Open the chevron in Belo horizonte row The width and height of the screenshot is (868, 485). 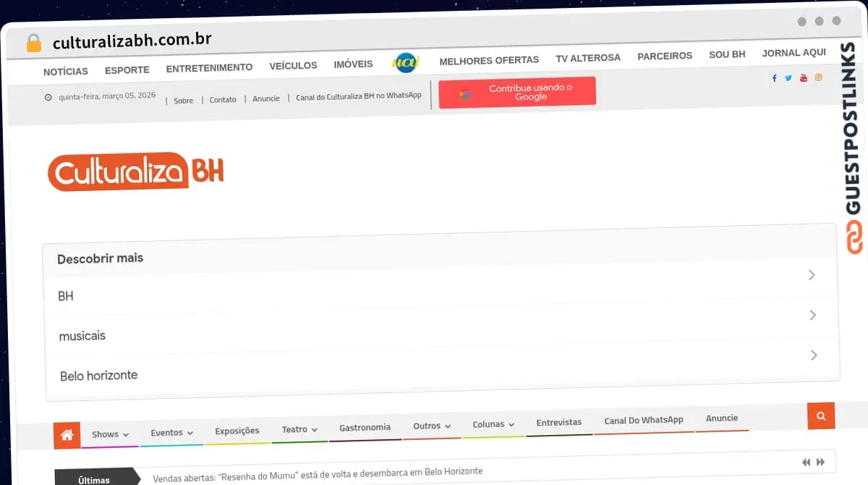coord(814,355)
